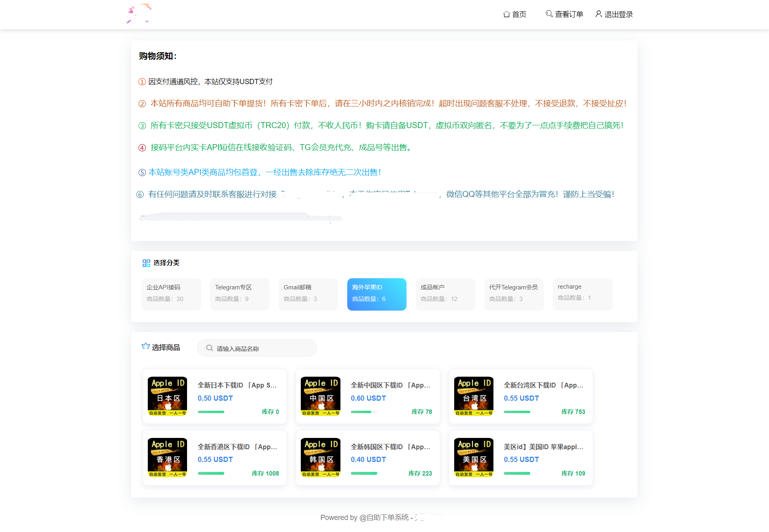Click Apple ID 美国区 product image
This screenshot has width=769, height=532.
coord(474,457)
